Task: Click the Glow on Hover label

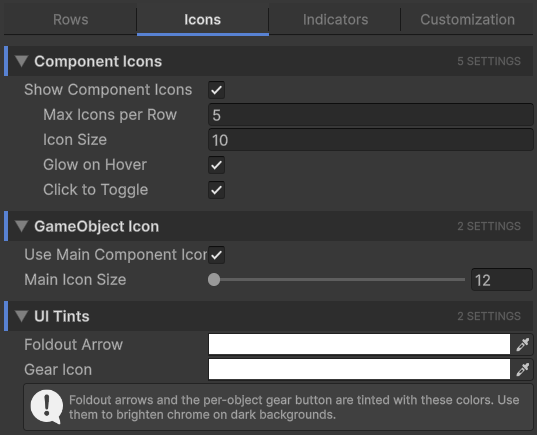Action: pos(95,165)
